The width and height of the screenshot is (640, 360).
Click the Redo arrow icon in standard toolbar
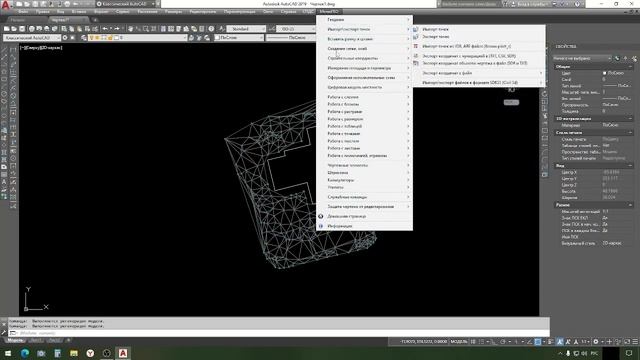pyautogui.click(x=117, y=29)
